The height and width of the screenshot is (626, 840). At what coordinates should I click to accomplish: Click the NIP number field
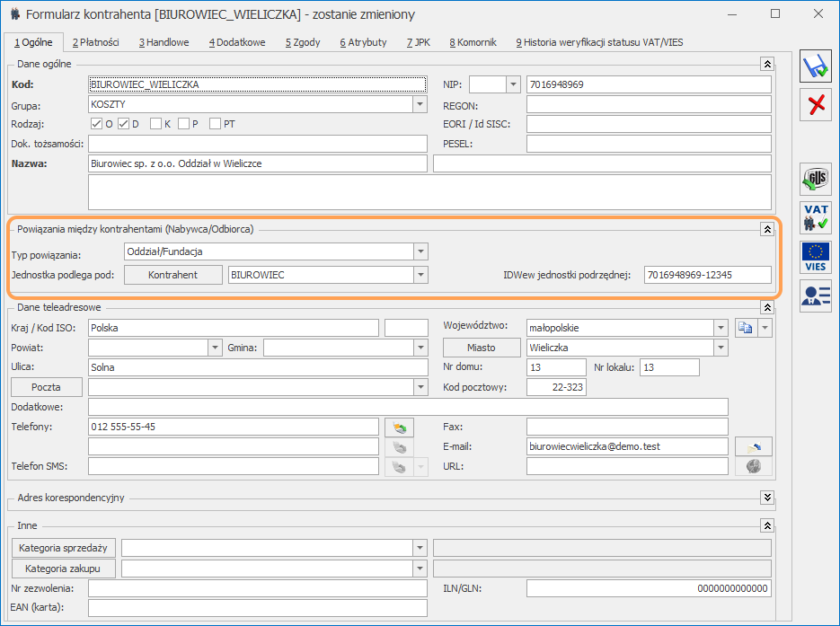click(x=649, y=84)
